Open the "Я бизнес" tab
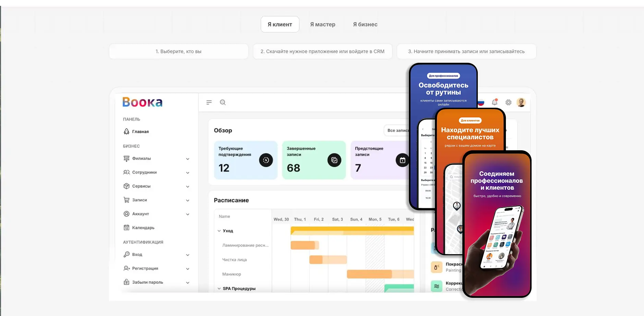Image resolution: width=644 pixels, height=316 pixels. point(365,24)
